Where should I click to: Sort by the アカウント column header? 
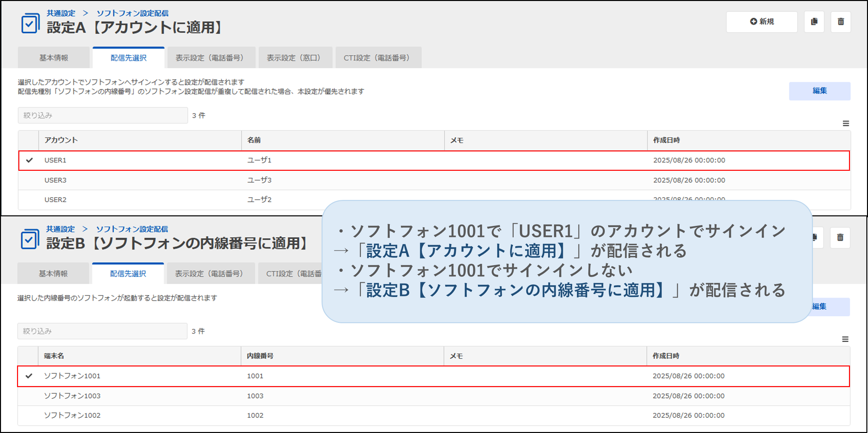pos(61,140)
